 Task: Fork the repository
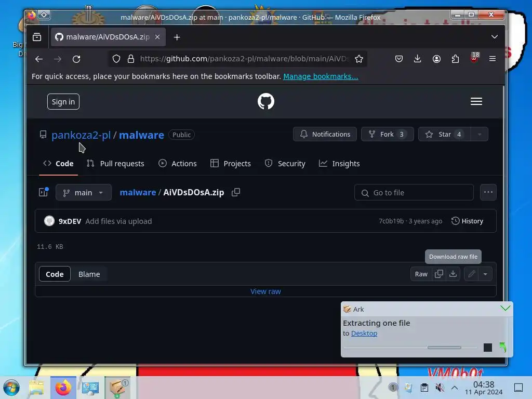388,135
